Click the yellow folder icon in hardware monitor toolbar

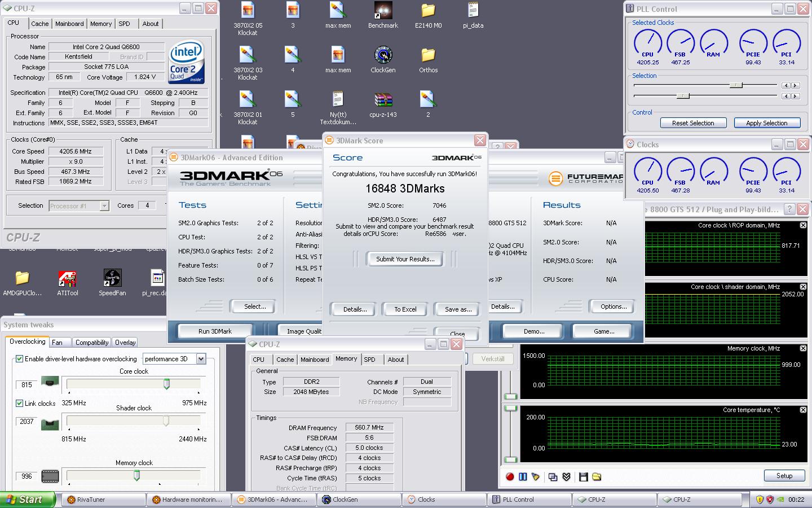tap(597, 477)
